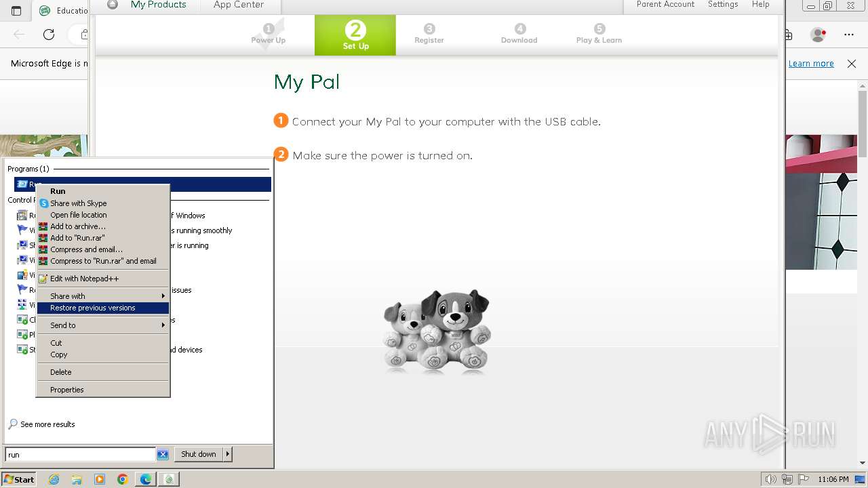868x488 pixels.
Task: Click step 5 Play & Learn
Action: (x=599, y=34)
